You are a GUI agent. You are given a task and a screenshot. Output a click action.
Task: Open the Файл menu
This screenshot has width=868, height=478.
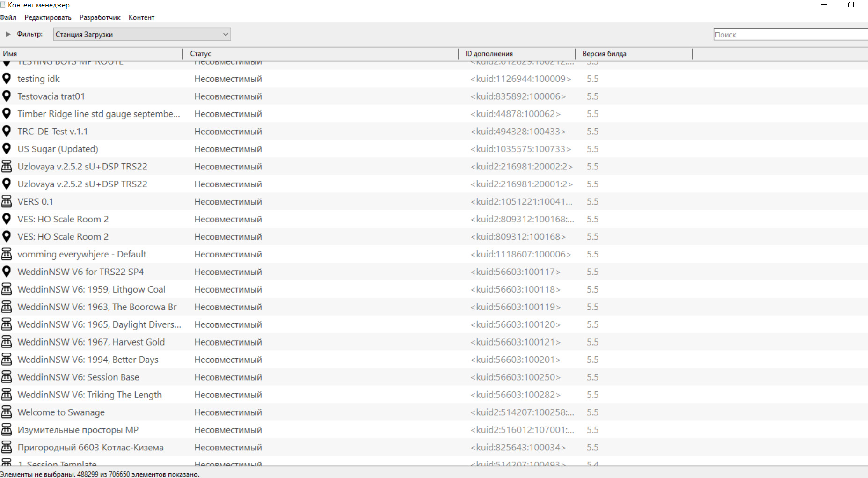click(x=8, y=17)
